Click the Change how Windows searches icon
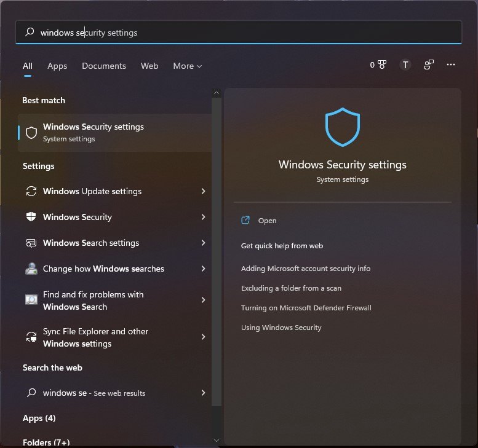This screenshot has height=448, width=478. 31,269
